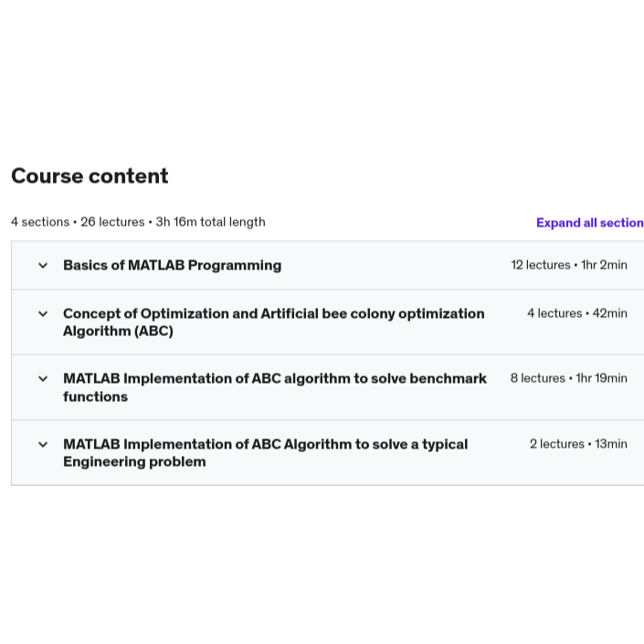The image size is (644, 644).
Task: Click the Engineering problem text line
Action: click(x=134, y=461)
